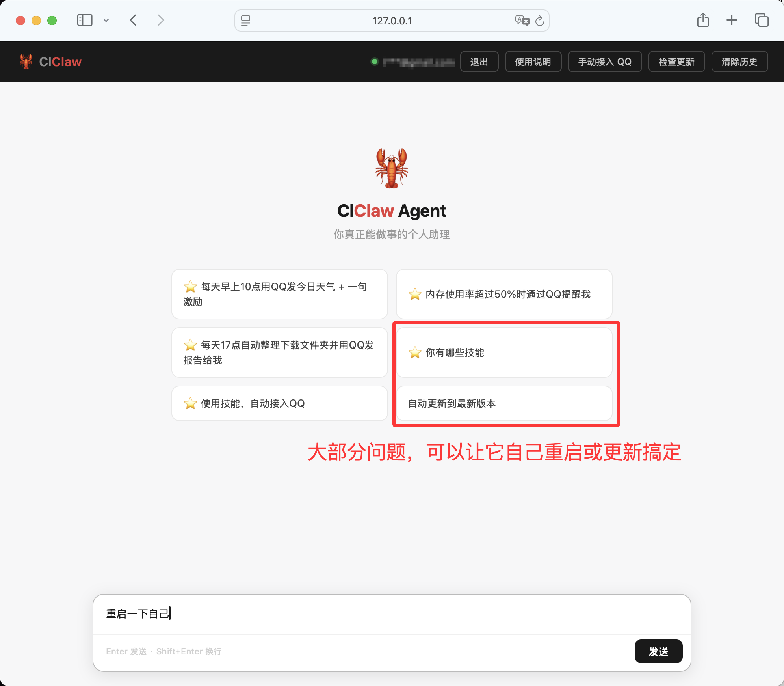
Task: Click the translate icon in address bar
Action: tap(522, 21)
